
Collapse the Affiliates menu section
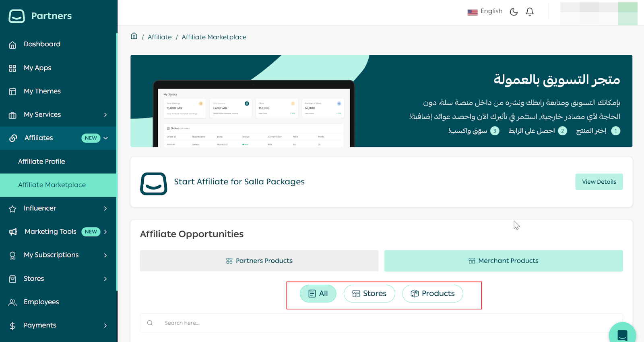(x=106, y=138)
